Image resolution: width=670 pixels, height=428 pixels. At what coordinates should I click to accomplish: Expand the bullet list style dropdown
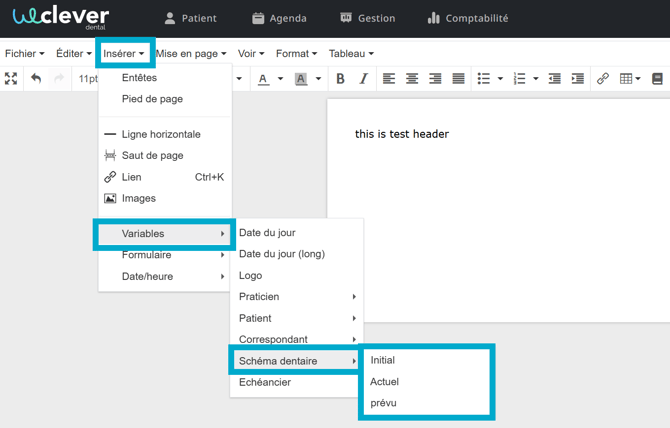coord(500,78)
